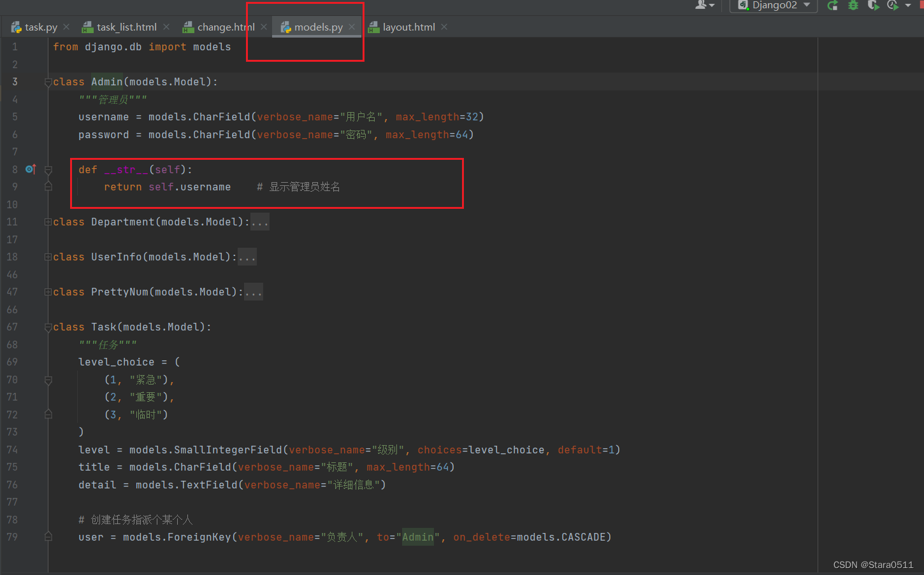The image size is (924, 575).
Task: Click the override gutter icon on line 8
Action: [30, 169]
